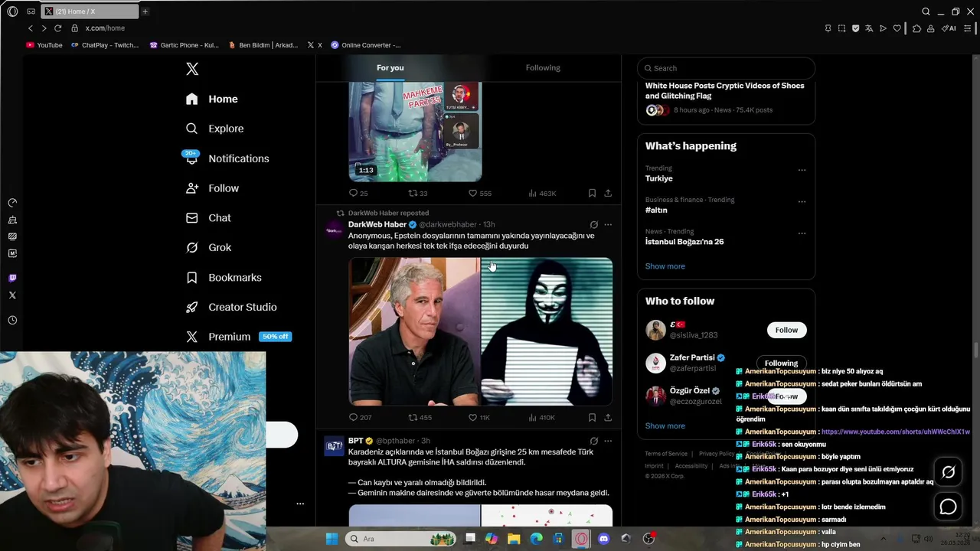This screenshot has height=551, width=980.
Task: Open options for #altın trending topic
Action: pyautogui.click(x=802, y=202)
